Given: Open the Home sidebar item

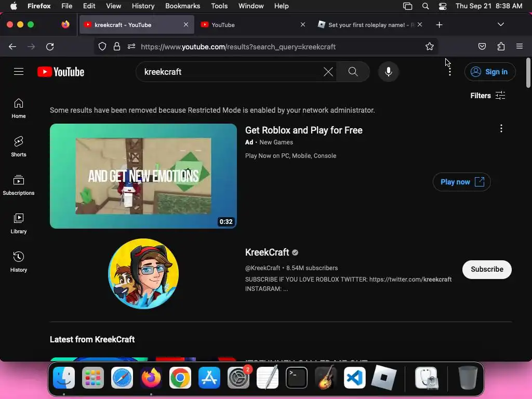Looking at the screenshot, I should (x=19, y=109).
